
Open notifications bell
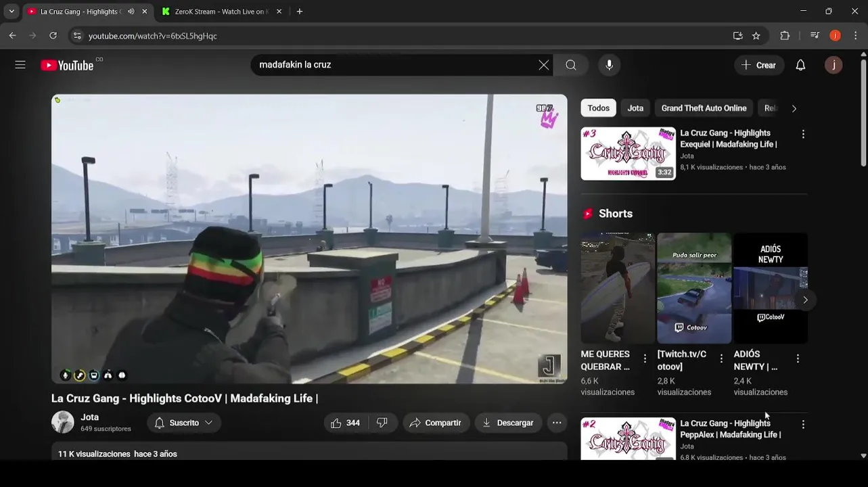coord(800,65)
